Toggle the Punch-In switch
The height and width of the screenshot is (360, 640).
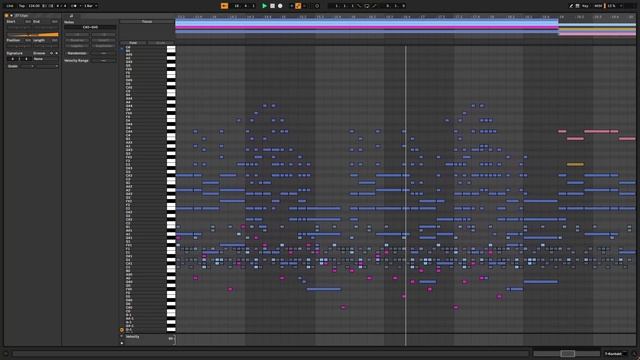(x=359, y=6)
